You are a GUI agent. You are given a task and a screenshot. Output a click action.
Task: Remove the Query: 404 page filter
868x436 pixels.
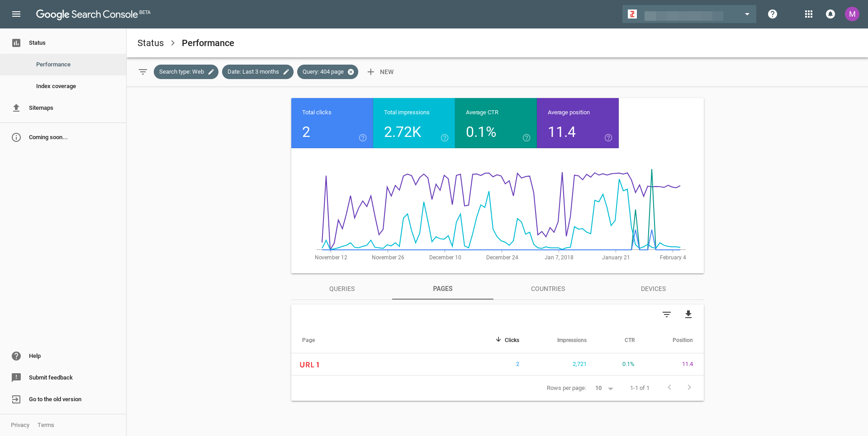[x=351, y=72]
